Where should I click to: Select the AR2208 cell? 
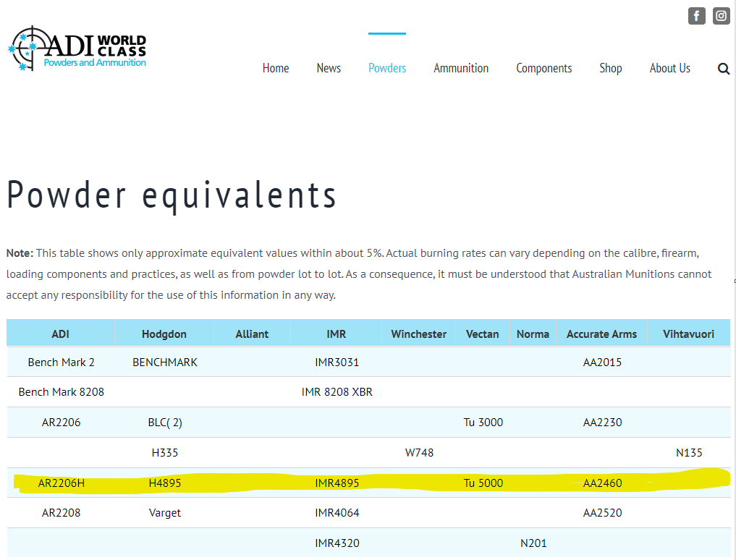pos(61,513)
